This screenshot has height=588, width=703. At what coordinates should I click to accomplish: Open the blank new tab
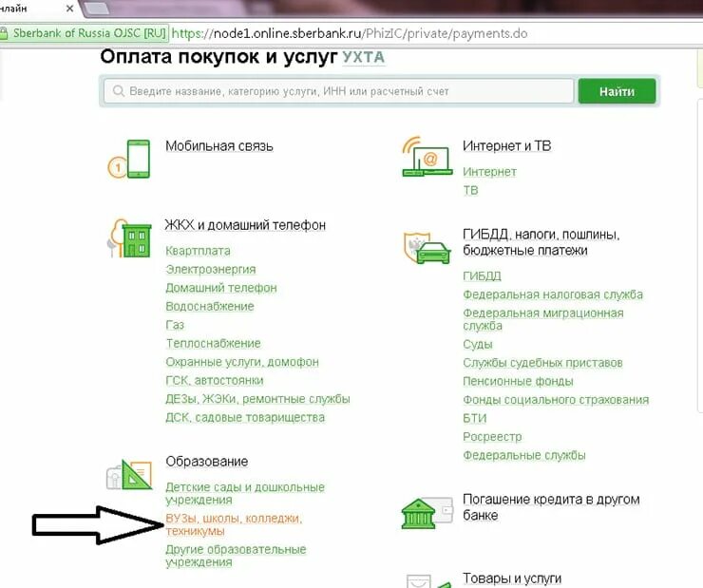coord(98,8)
